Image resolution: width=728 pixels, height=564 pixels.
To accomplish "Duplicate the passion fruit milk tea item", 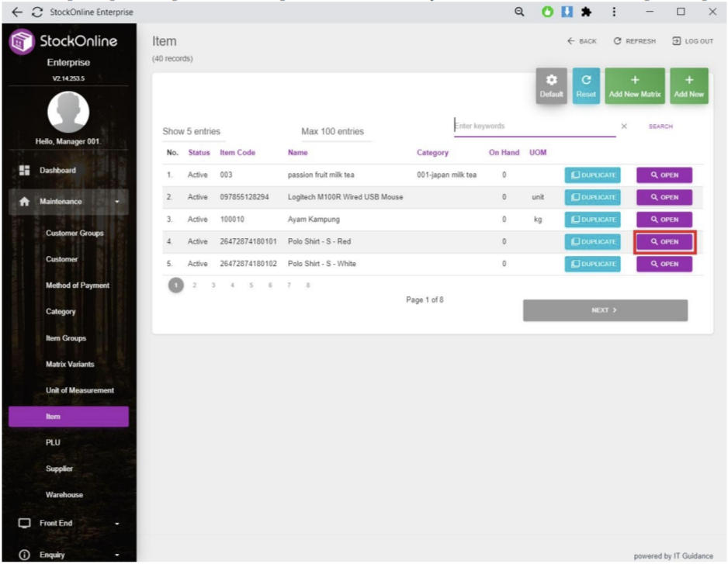I will coord(592,175).
